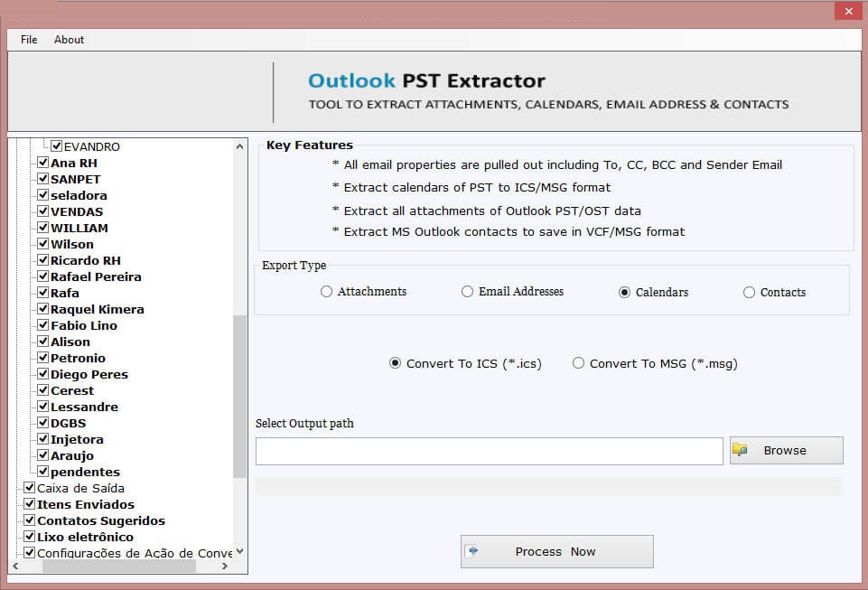Image resolution: width=868 pixels, height=590 pixels.
Task: Toggle the Araujo folder checkbox
Action: pyautogui.click(x=43, y=454)
